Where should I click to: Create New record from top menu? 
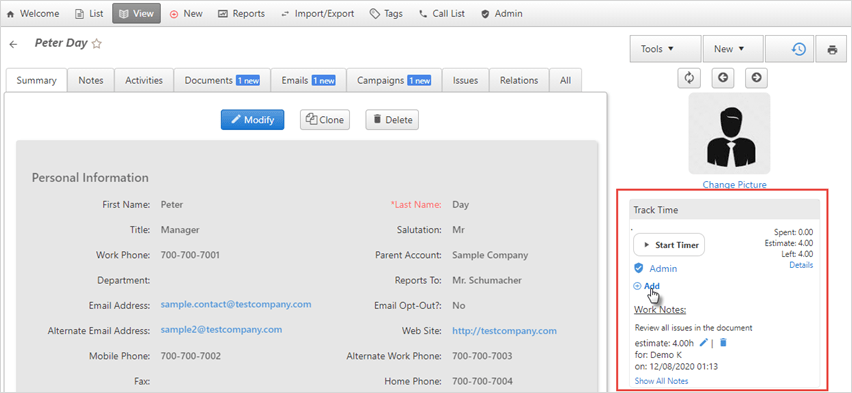coord(186,14)
